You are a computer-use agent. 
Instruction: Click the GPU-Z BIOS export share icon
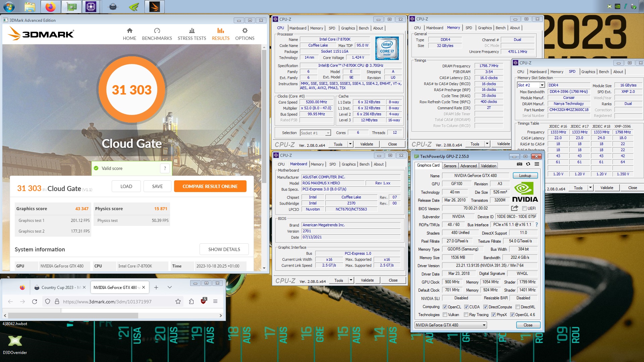[515, 208]
